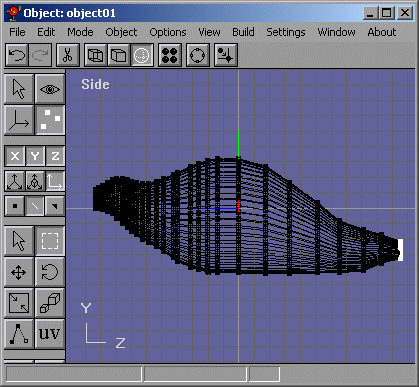Image resolution: width=419 pixels, height=387 pixels.
Task: Click the eye view tool
Action: 50,89
